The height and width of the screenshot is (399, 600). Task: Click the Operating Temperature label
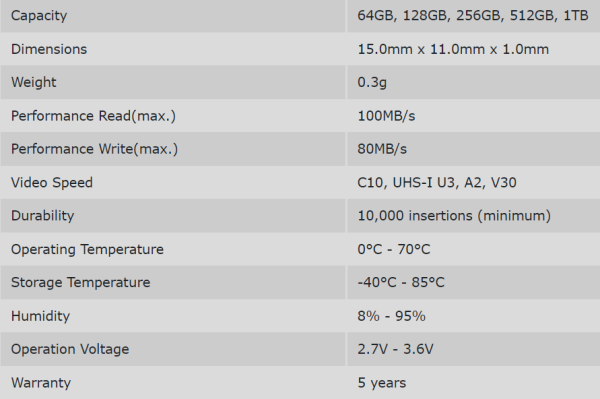point(87,249)
